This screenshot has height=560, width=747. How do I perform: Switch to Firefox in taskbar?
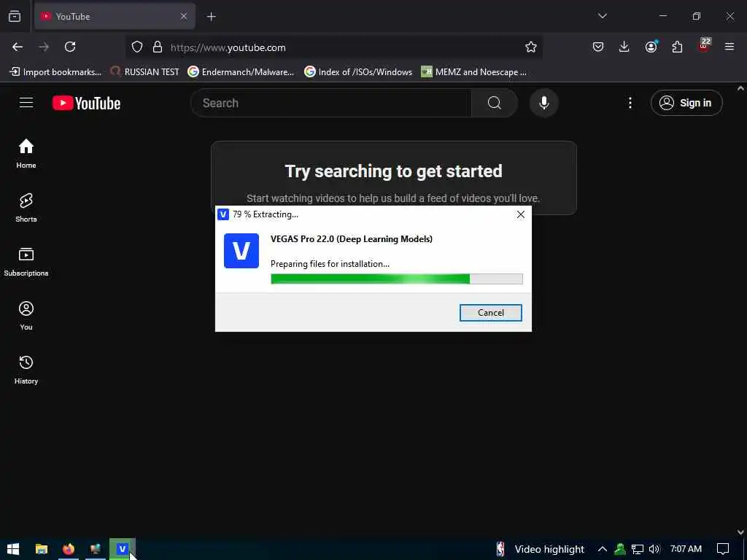click(68, 549)
